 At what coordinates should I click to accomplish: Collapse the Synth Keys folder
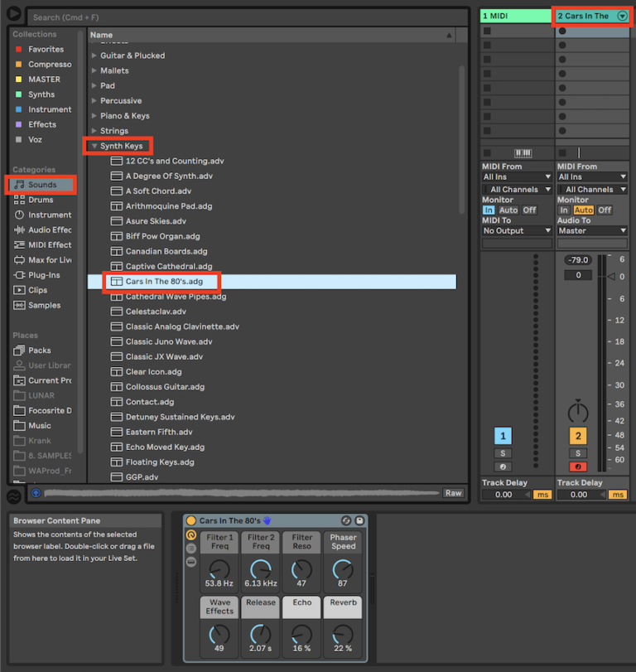(94, 146)
